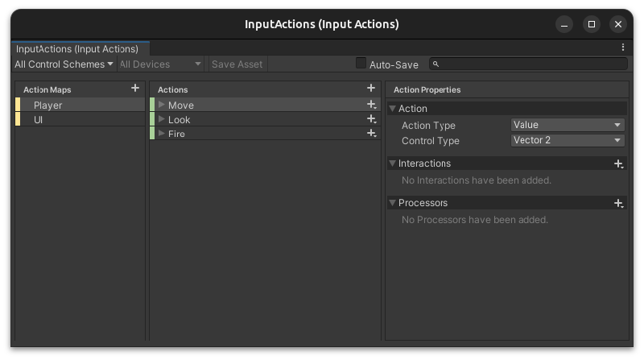
Task: Click the Control Type label
Action: tap(431, 141)
